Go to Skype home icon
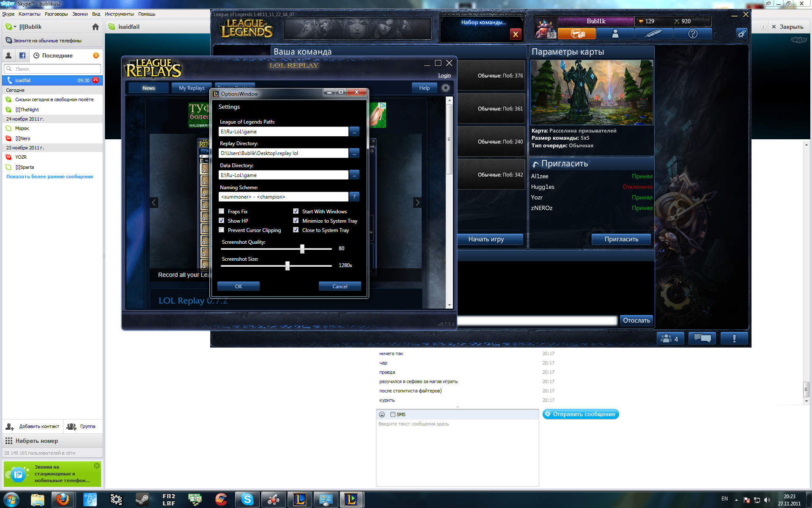This screenshot has height=508, width=812. click(x=96, y=27)
